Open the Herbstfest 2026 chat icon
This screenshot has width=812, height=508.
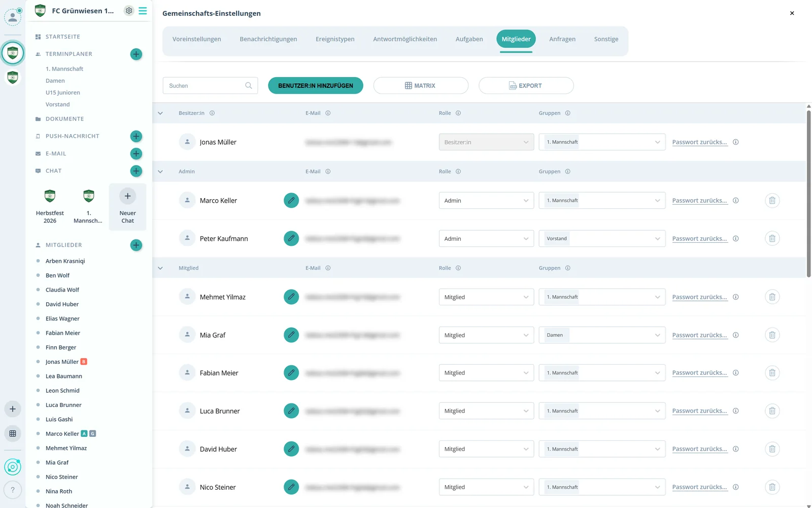[50, 196]
